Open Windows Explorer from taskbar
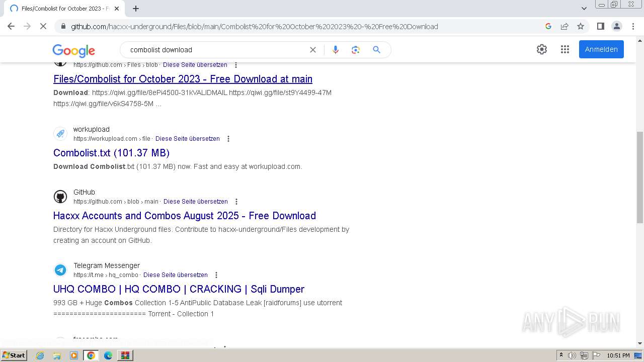The width and height of the screenshot is (644, 362). (x=57, y=355)
